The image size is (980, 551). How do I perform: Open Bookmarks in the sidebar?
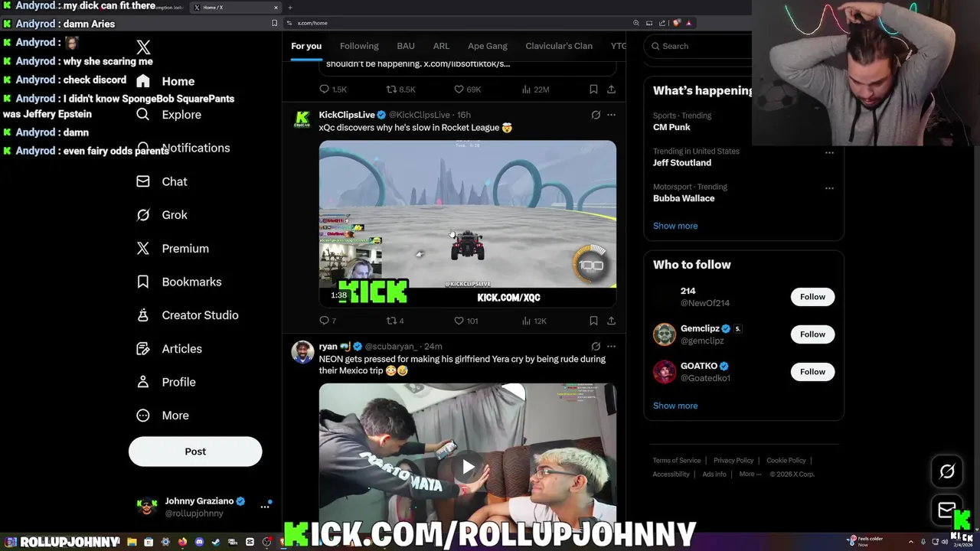[178, 282]
